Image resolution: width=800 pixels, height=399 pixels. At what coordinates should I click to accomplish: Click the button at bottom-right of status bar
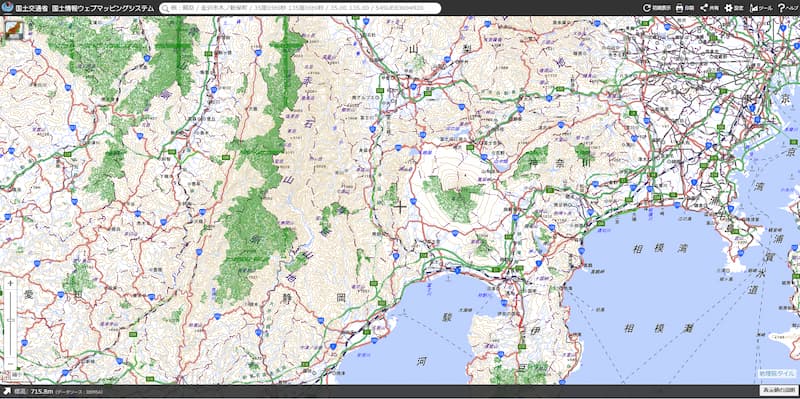(x=778, y=390)
